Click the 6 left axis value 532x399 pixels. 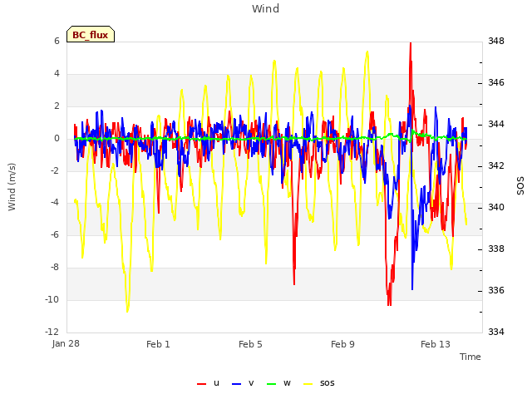tap(57, 41)
